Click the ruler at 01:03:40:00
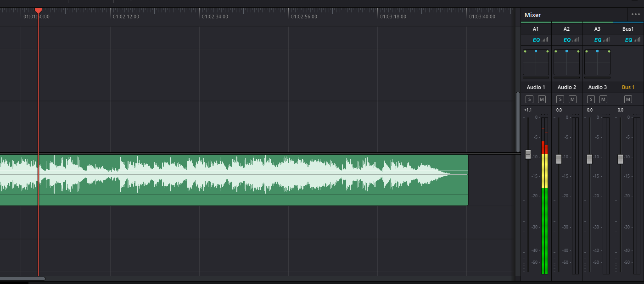 (482, 17)
